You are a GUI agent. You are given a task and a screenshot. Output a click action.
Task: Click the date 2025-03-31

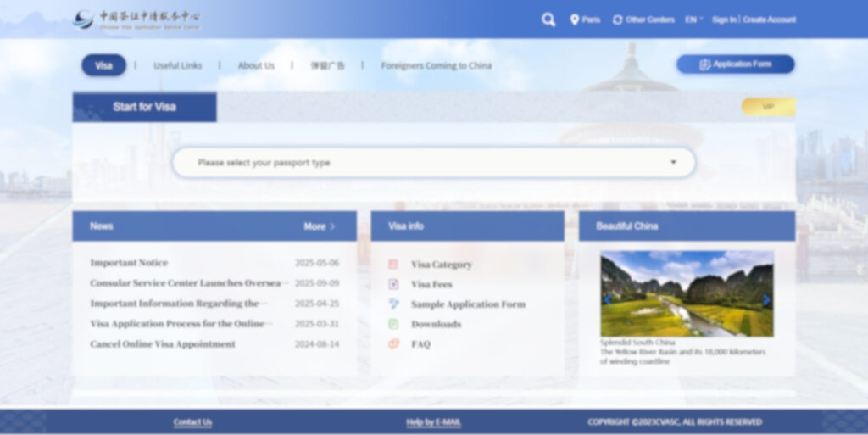point(317,324)
